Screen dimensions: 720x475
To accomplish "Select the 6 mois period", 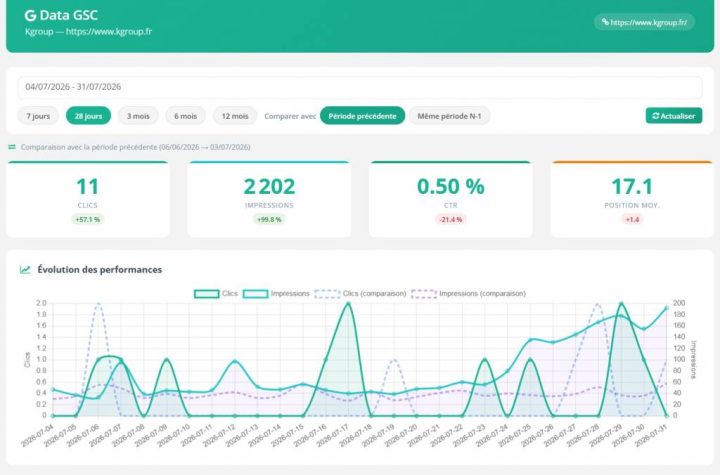I will pyautogui.click(x=186, y=116).
